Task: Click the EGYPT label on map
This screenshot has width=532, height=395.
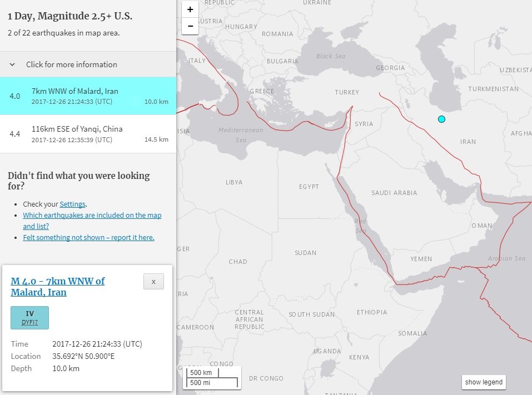Action: coord(309,187)
